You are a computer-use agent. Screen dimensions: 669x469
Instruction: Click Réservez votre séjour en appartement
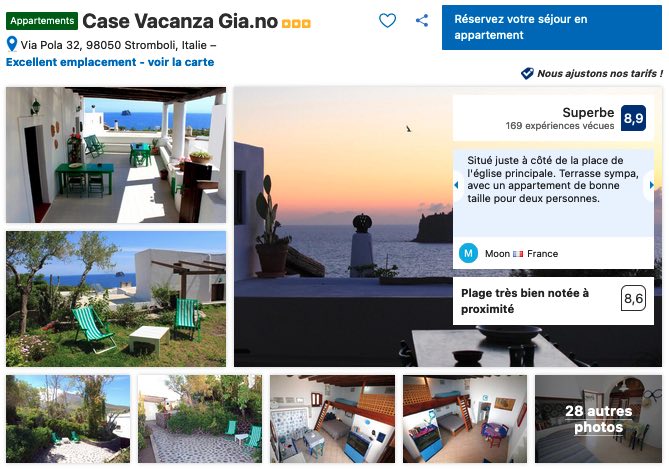552,27
